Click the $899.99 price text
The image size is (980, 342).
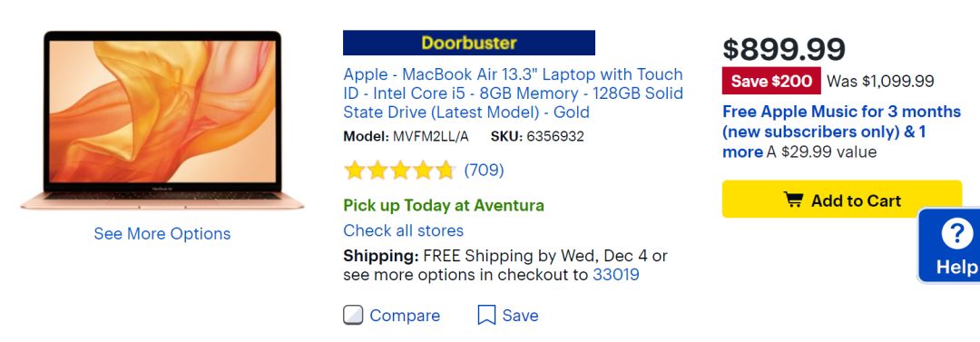click(784, 49)
